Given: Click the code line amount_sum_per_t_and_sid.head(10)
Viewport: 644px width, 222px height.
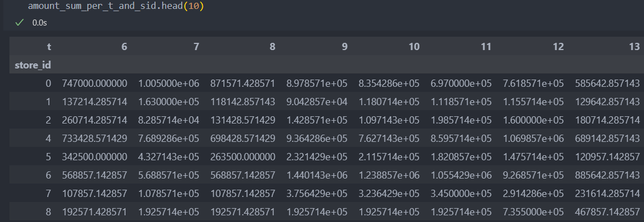Looking at the screenshot, I should tap(116, 7).
